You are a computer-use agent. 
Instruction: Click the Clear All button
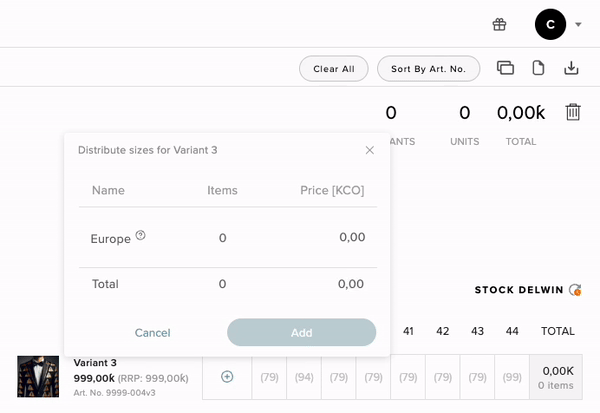tap(333, 69)
